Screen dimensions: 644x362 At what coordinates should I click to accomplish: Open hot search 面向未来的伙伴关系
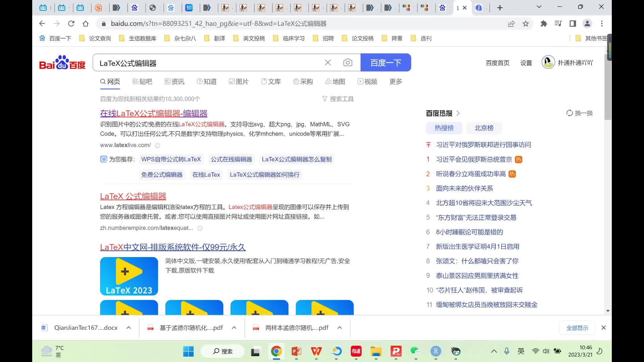click(464, 188)
